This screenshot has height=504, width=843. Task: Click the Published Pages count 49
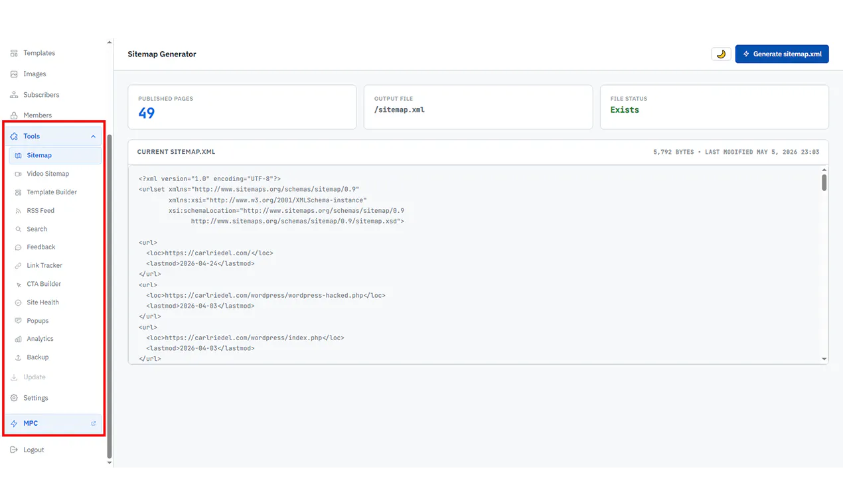point(147,113)
